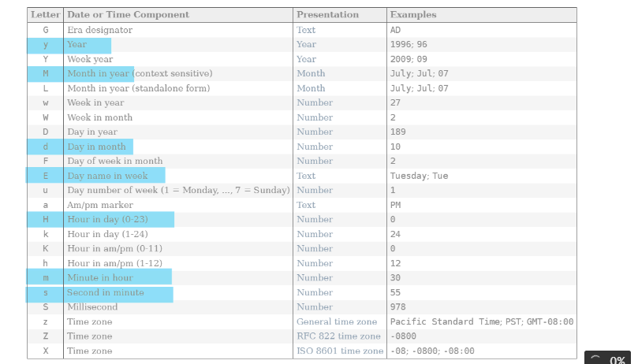Screen dimensions: 638x364
Task: Click the General time zone link
Action: click(337, 321)
